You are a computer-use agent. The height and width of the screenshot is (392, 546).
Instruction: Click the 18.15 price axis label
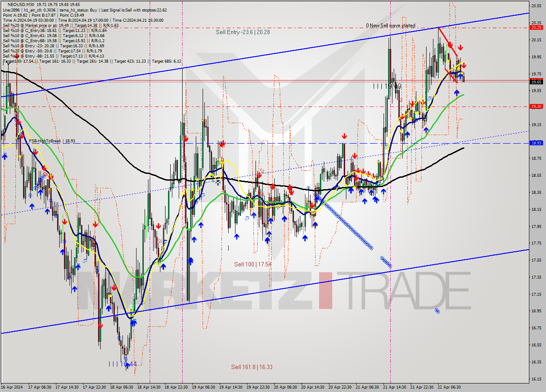click(x=536, y=209)
